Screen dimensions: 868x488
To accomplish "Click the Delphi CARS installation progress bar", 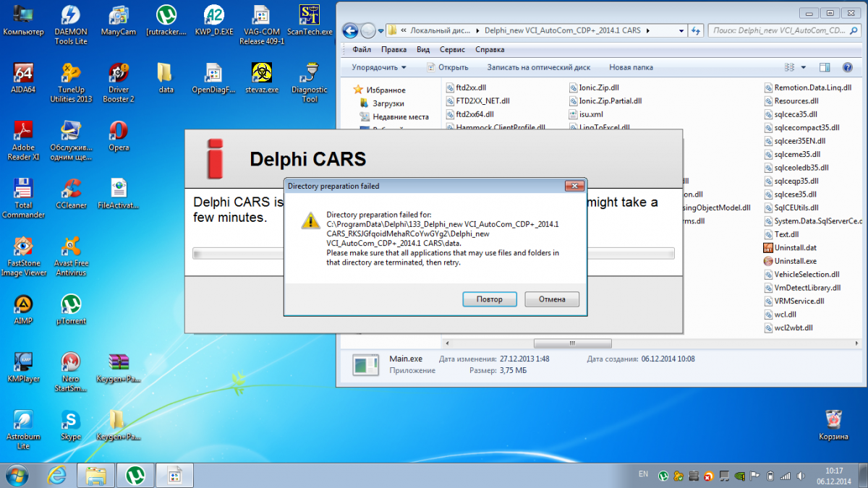I will pos(433,253).
